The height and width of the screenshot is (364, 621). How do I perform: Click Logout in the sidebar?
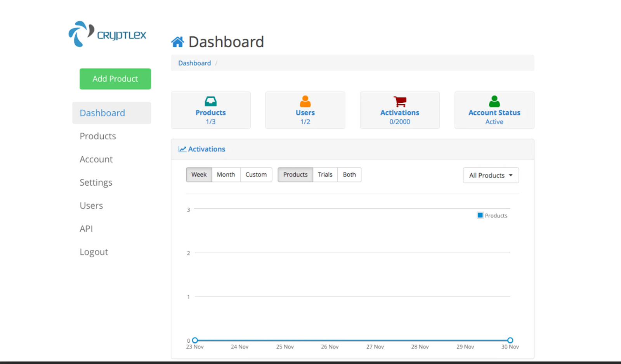(x=94, y=252)
